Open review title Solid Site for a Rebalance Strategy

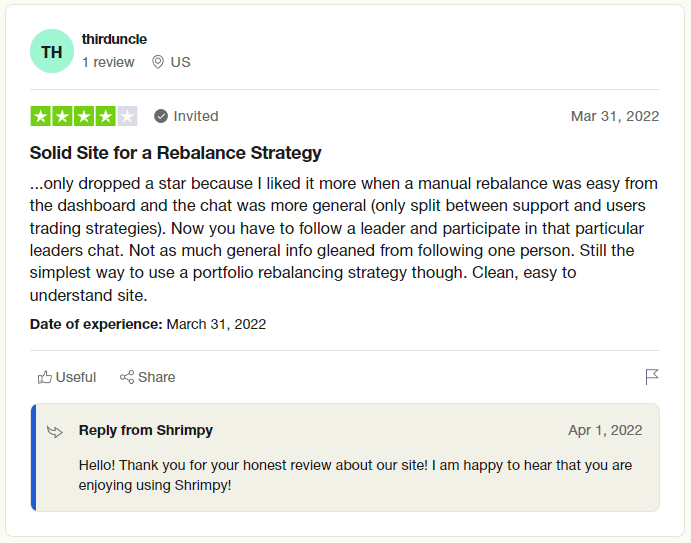click(x=175, y=153)
